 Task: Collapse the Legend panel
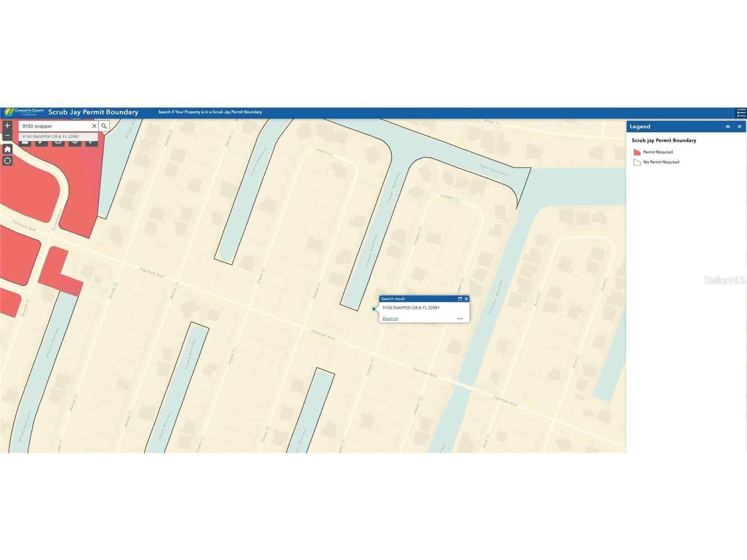[728, 127]
